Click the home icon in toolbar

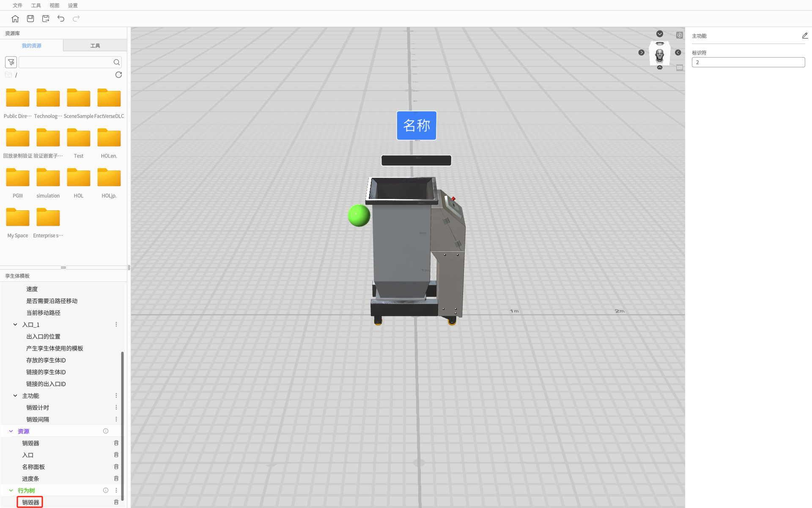[15, 19]
